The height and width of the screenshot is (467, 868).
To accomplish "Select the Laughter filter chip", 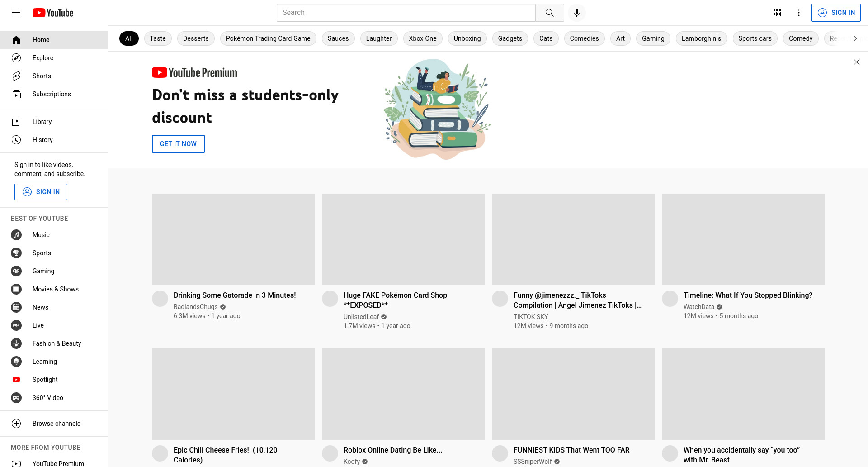I will pos(379,38).
